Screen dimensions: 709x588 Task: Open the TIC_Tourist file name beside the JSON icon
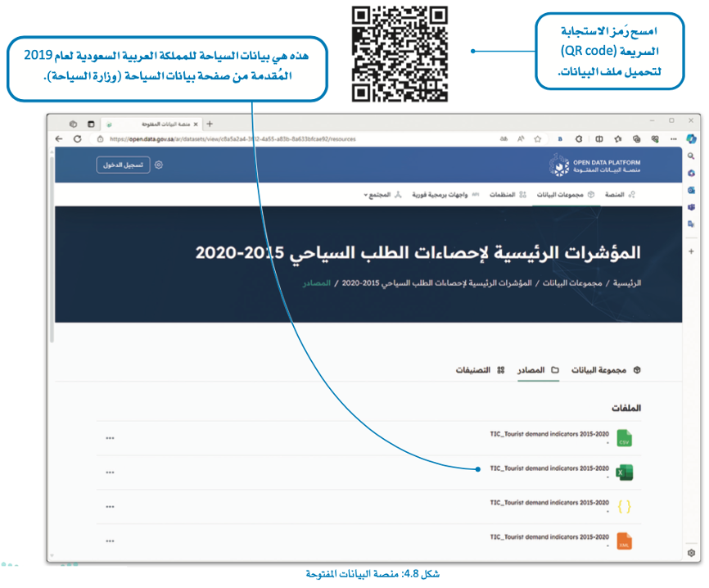(549, 503)
